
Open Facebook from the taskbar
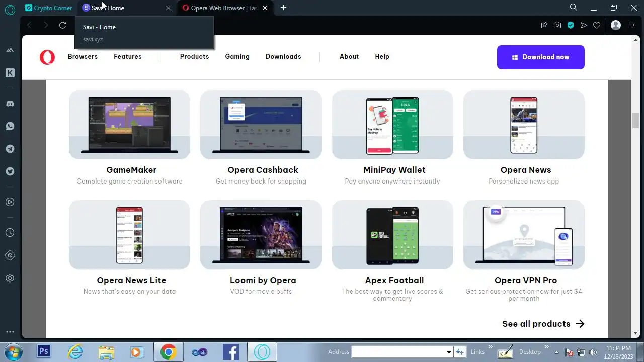pos(231,352)
